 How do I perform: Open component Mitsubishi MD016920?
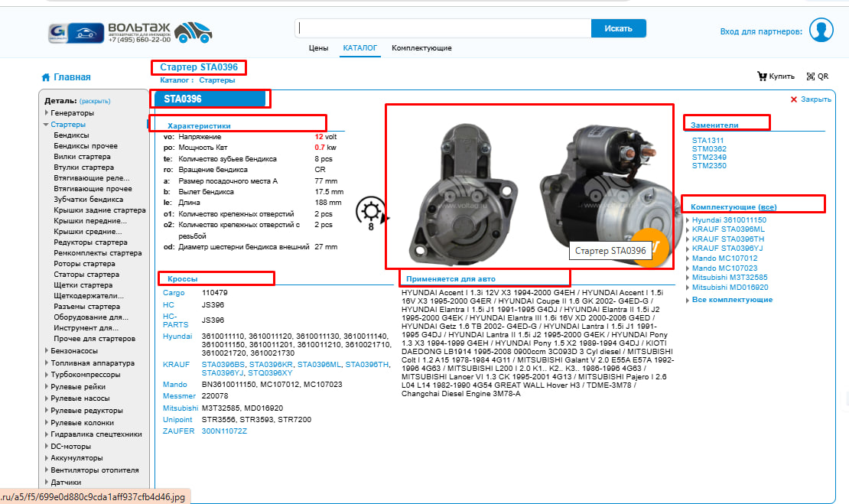(730, 287)
